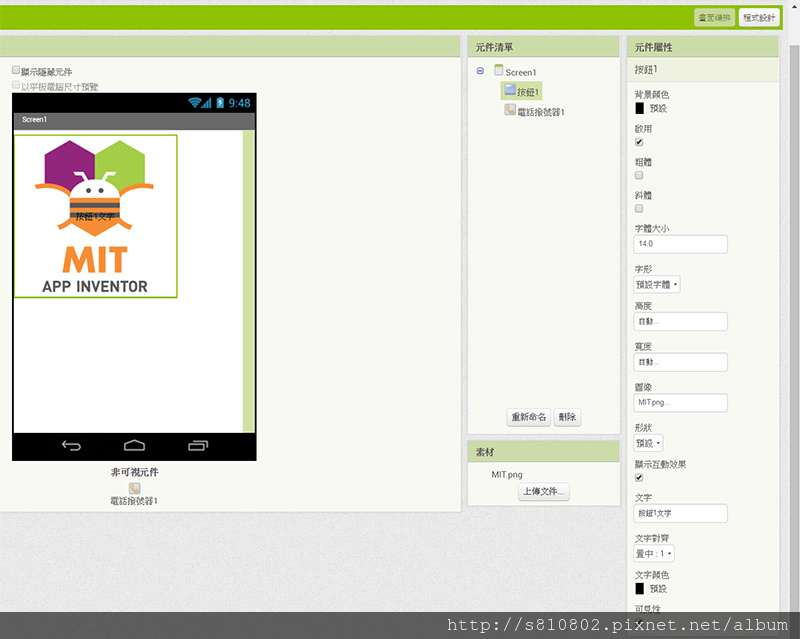Click the 9:48 clock in phone status bar
Viewport: 800px width, 639px height.
click(x=239, y=103)
